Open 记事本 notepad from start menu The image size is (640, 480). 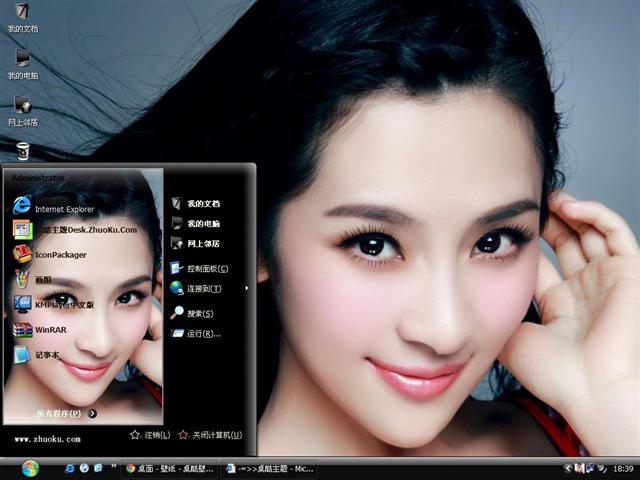tap(36, 355)
